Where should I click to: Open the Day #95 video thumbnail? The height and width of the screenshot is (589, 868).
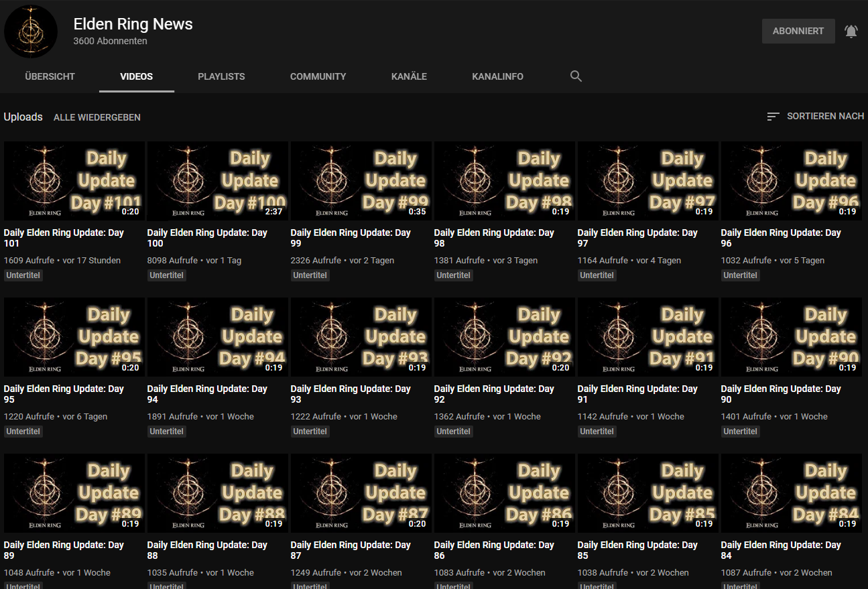click(x=74, y=337)
